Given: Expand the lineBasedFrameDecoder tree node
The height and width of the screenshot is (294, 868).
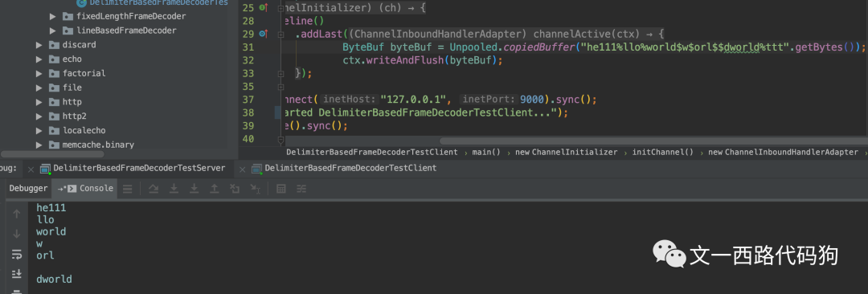Looking at the screenshot, I should [x=53, y=31].
